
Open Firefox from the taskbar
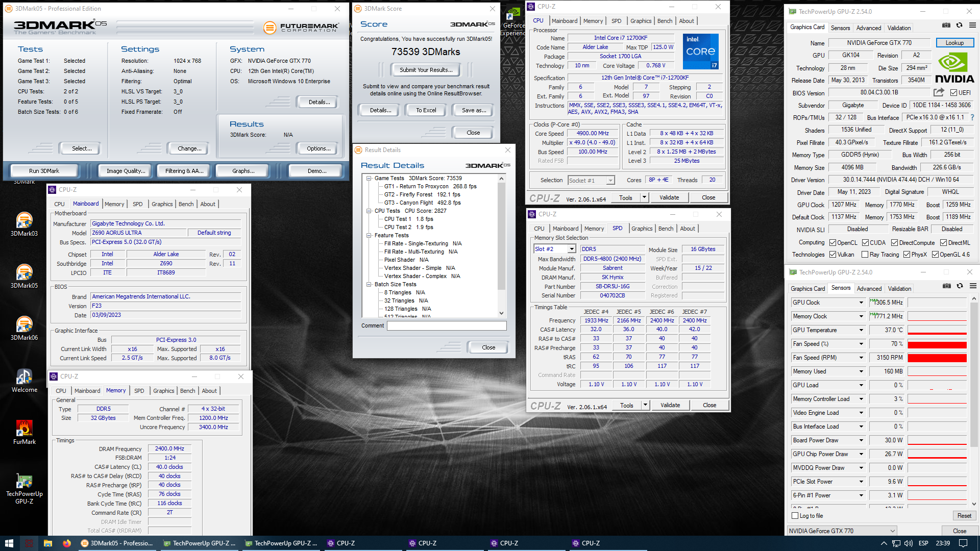[x=67, y=543]
